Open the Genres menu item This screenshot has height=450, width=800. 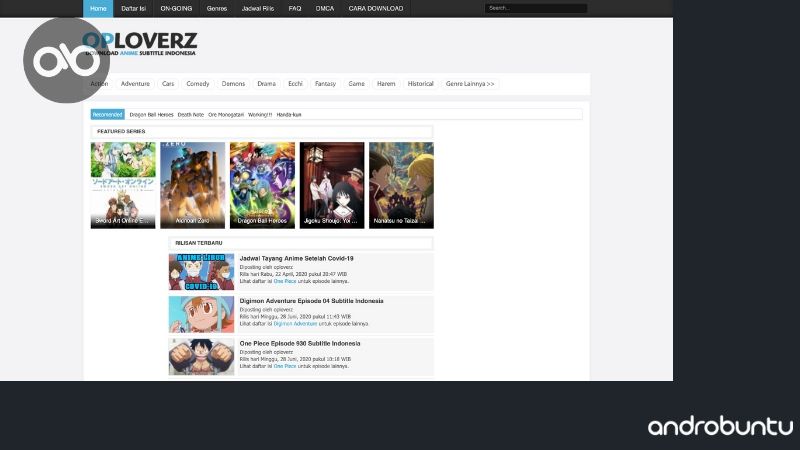pyautogui.click(x=217, y=8)
